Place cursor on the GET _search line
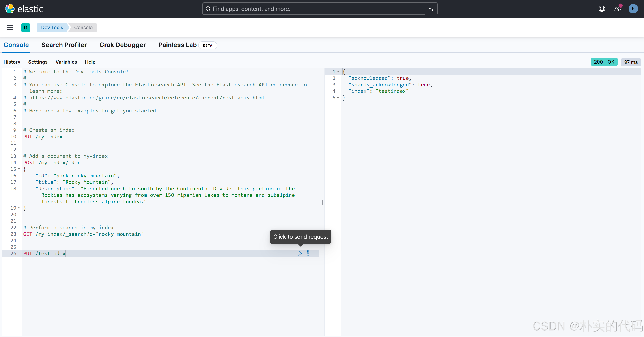This screenshot has width=644, height=337. coord(84,234)
